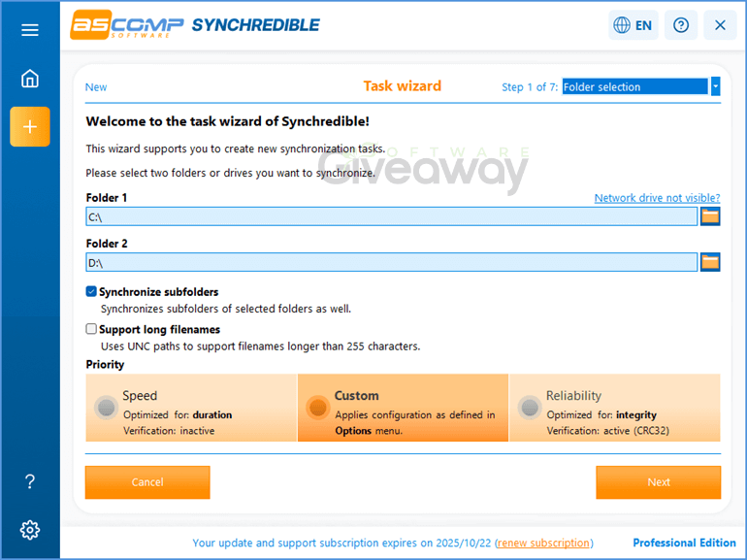Click the Folder 1 path field
This screenshot has width=747, height=560.
[x=392, y=216]
